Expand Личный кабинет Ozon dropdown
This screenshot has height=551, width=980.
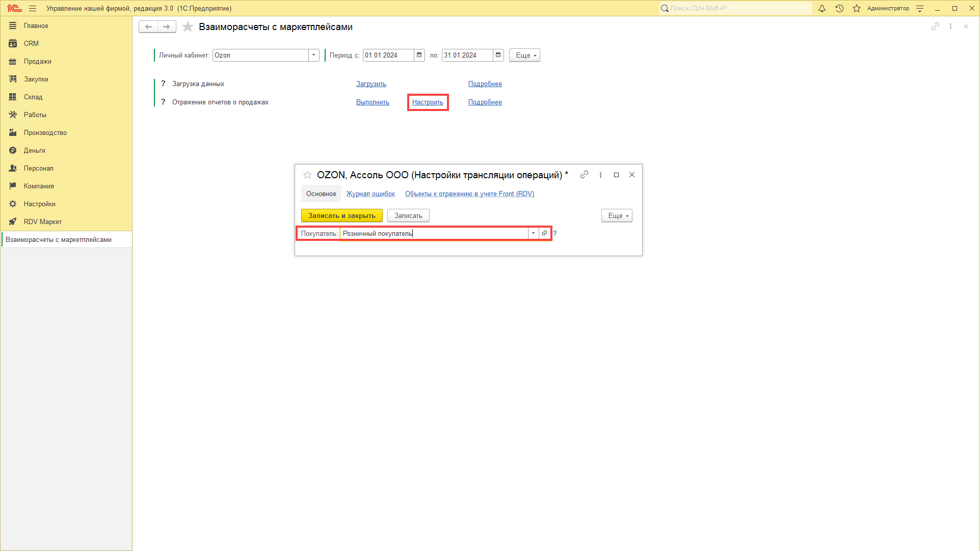pos(313,55)
